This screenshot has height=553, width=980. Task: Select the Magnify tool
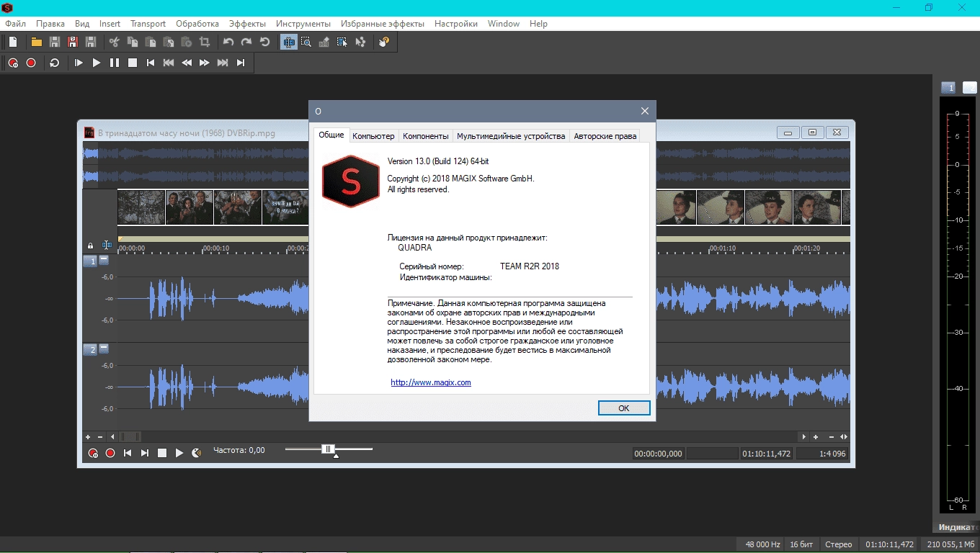point(306,42)
